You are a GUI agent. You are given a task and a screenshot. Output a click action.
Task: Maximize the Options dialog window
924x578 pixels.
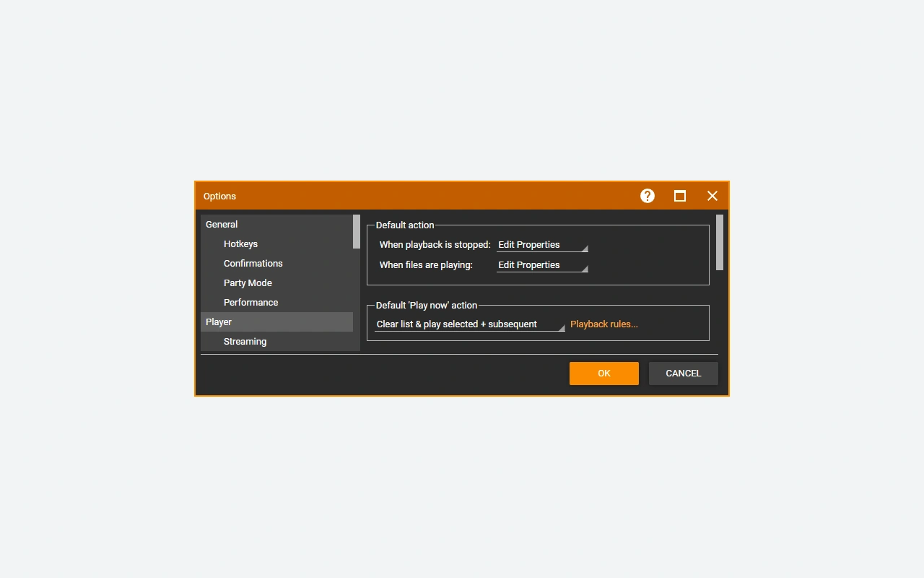(x=680, y=196)
